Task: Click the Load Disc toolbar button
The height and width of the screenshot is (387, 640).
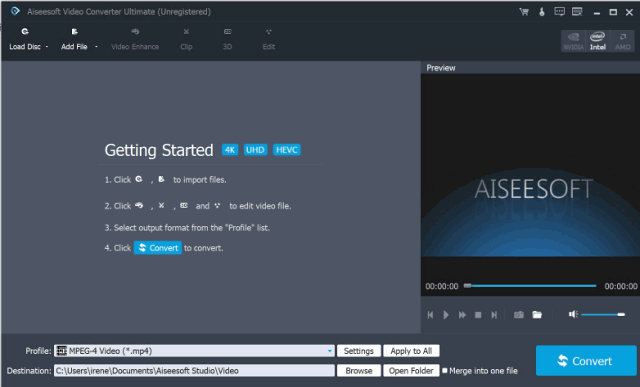Action: [x=25, y=39]
